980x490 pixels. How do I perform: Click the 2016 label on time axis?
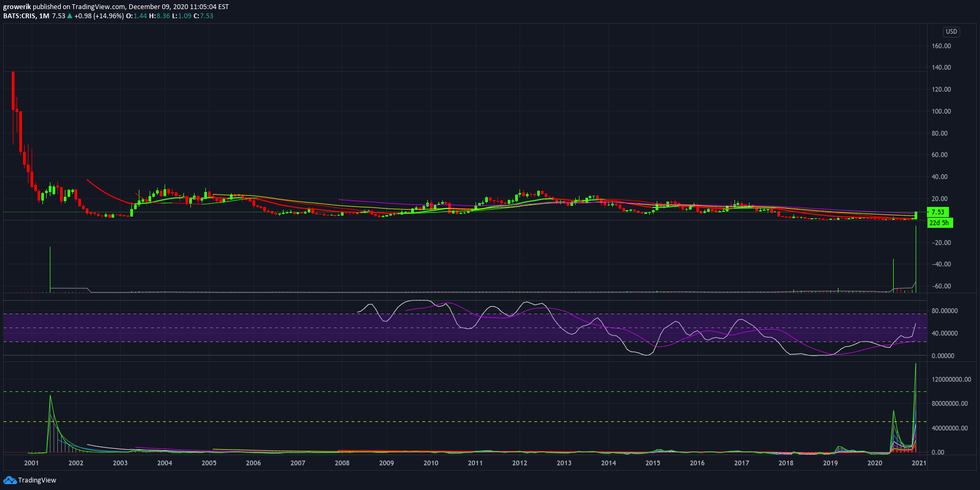point(697,463)
